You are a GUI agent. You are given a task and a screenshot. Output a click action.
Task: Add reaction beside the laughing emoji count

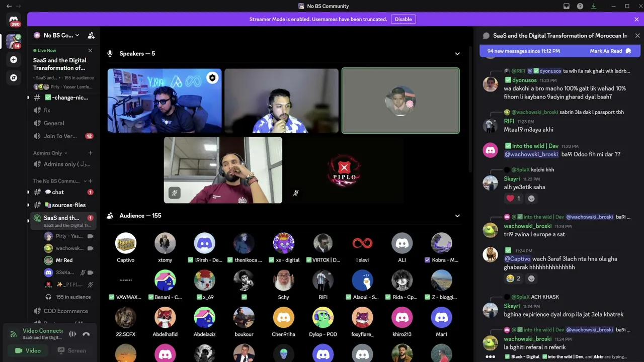(531, 279)
